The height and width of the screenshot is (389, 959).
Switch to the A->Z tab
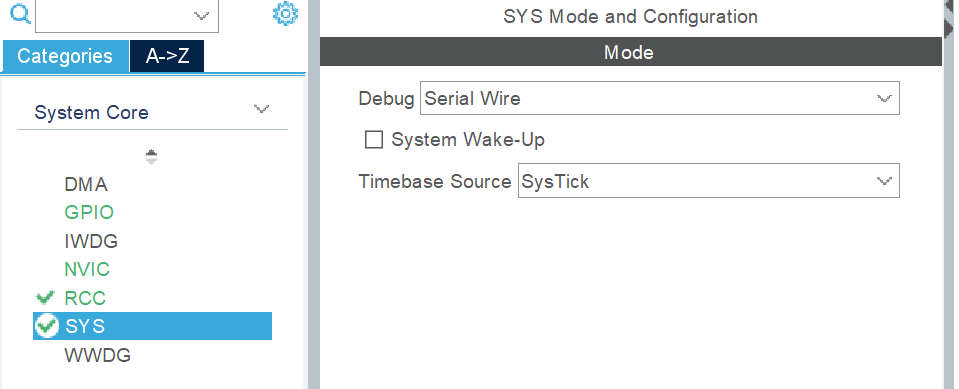coord(167,56)
